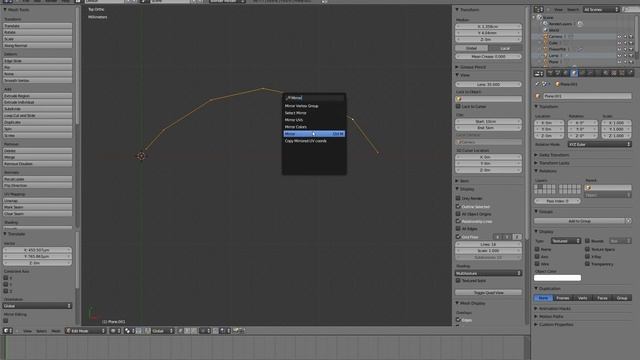Open the Edit Mode selector dropdown
Viewport: 640px width, 360px height.
86,331
